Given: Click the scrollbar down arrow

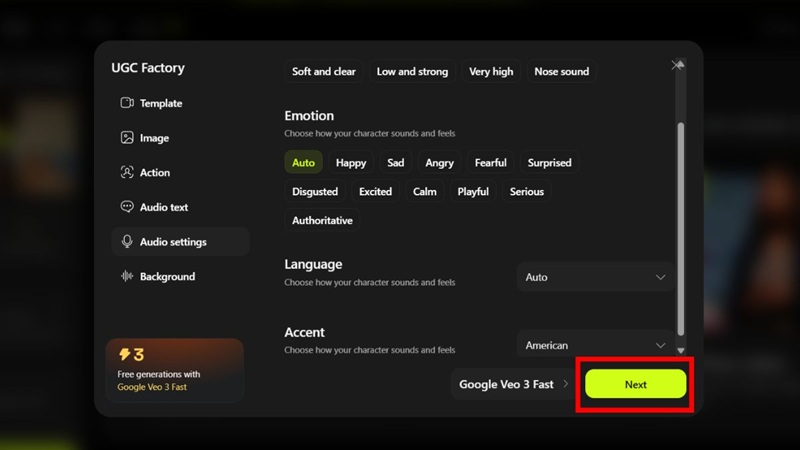Looking at the screenshot, I should 681,351.
